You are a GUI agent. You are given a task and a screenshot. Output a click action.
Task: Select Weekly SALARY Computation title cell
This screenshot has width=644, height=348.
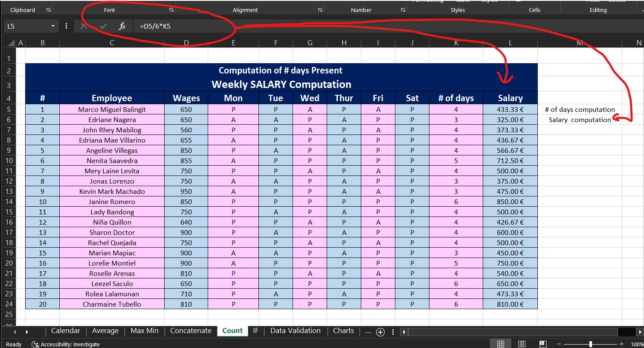point(281,84)
